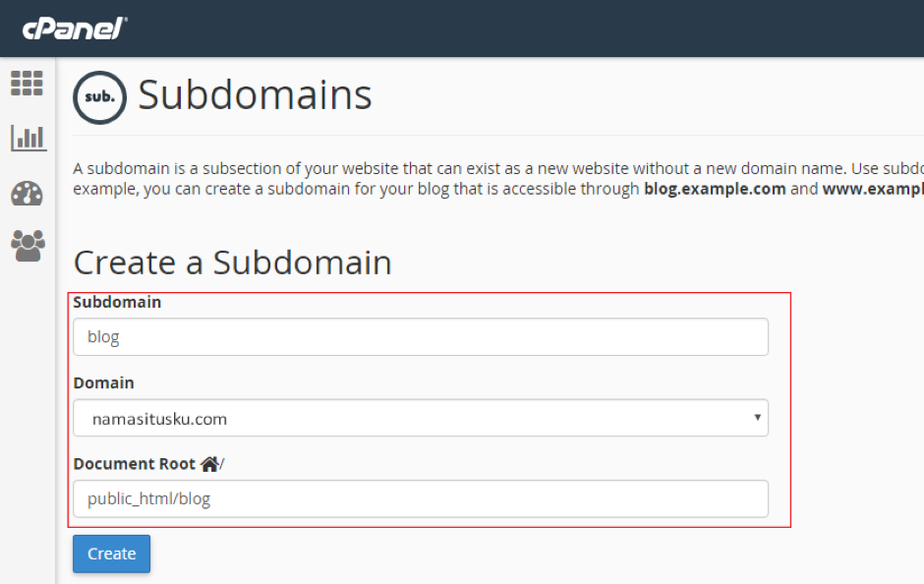This screenshot has width=924, height=584.
Task: Click the home icon beside Document Root
Action: tap(210, 462)
